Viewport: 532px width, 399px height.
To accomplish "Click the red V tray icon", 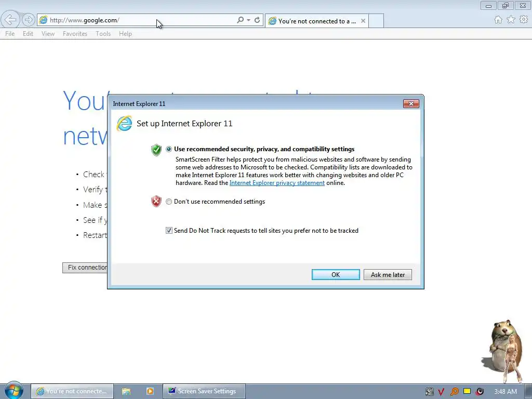I will [441, 392].
